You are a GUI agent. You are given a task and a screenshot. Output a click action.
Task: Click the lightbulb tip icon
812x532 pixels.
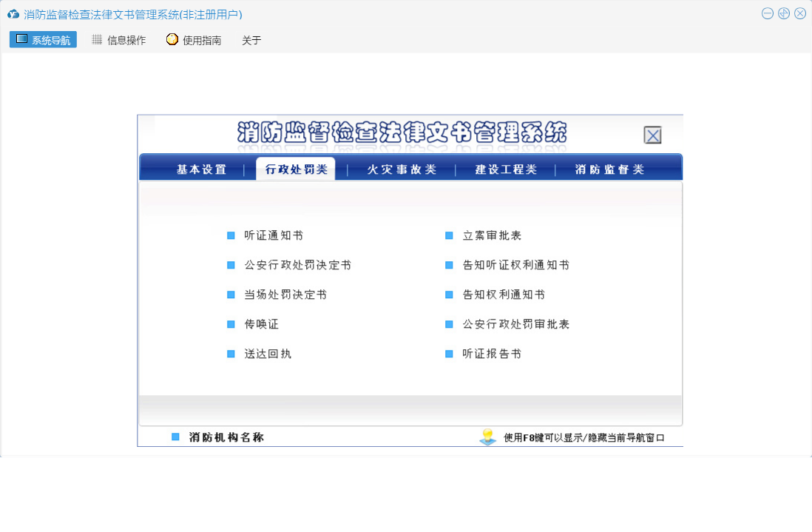click(487, 437)
